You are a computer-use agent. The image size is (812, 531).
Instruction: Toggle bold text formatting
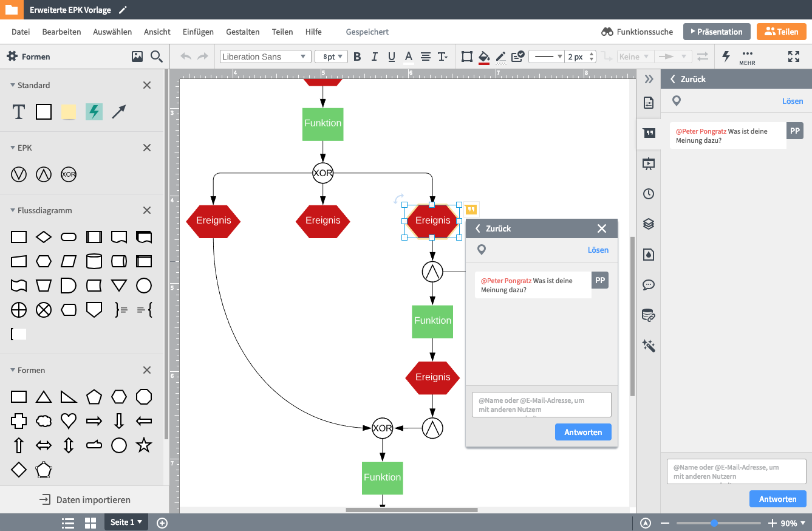pyautogui.click(x=357, y=57)
